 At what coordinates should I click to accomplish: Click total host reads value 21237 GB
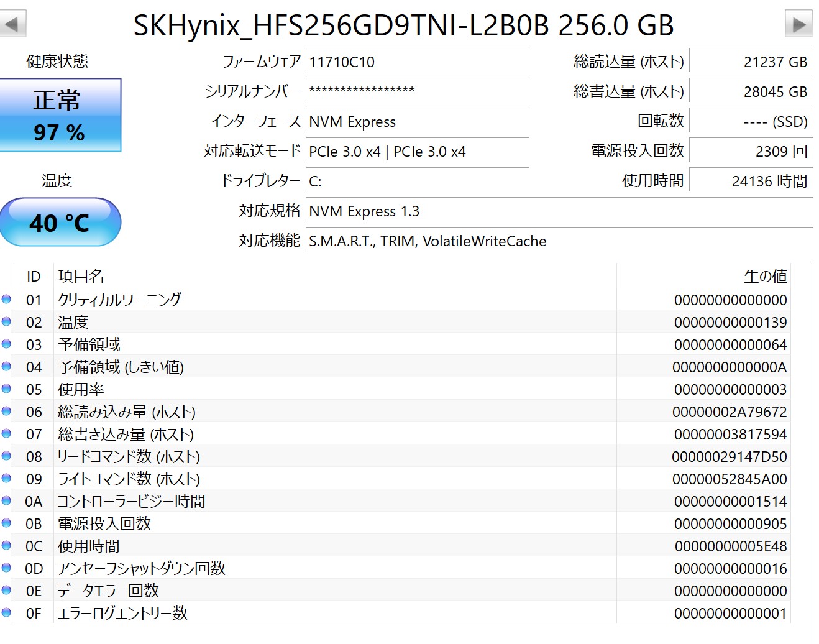pyautogui.click(x=751, y=62)
